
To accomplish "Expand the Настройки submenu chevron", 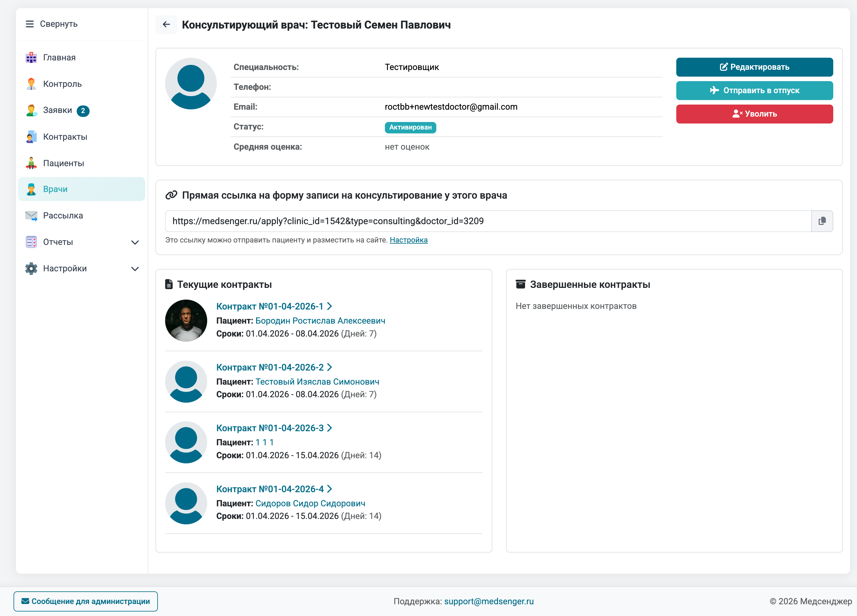I will click(135, 269).
